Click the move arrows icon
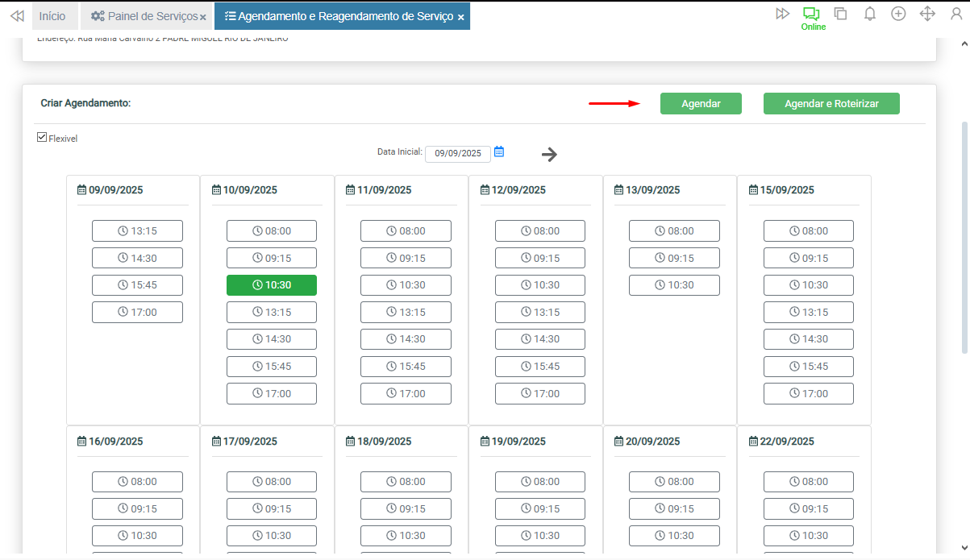 (927, 14)
